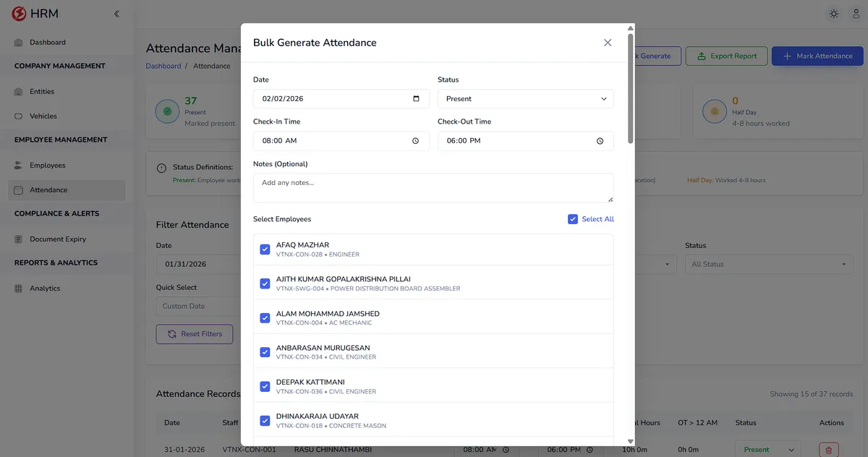Click Employees people icon
The height and width of the screenshot is (457, 868).
click(19, 166)
